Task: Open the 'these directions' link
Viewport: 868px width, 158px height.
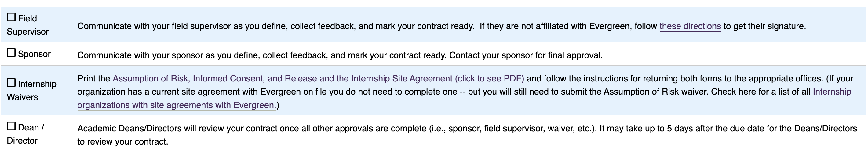Action: 690,26
